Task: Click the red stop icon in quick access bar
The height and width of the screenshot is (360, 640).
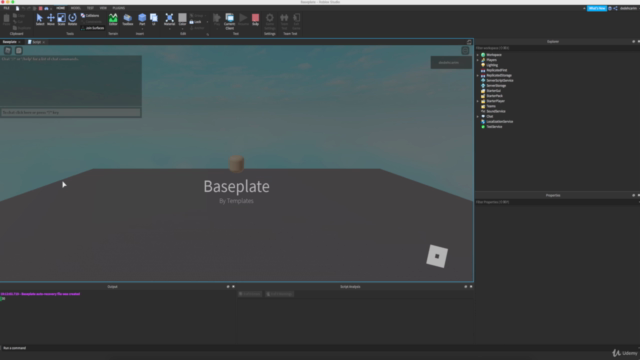Action: point(40,8)
